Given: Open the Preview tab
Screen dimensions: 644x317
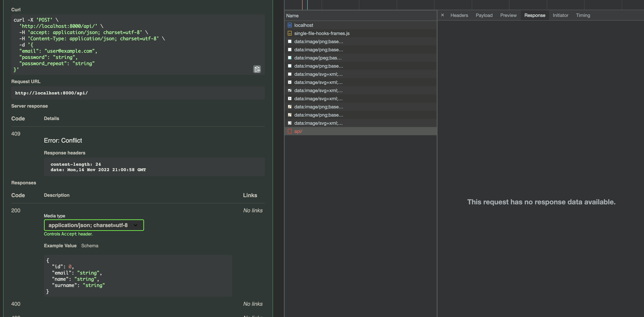Looking at the screenshot, I should click(508, 15).
